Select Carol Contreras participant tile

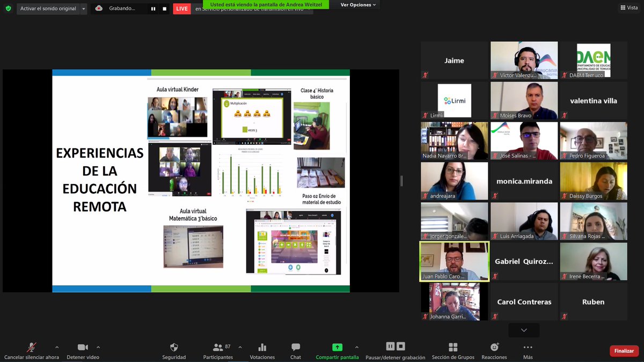[x=524, y=301]
